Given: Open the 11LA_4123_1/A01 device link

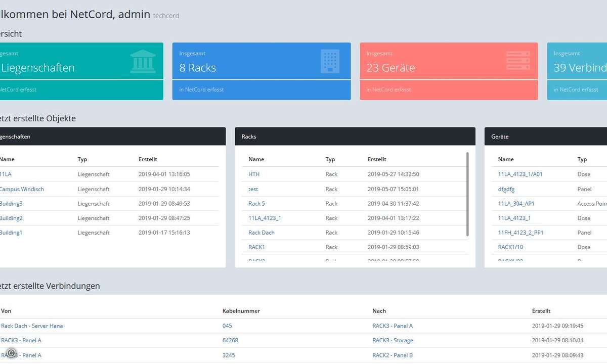Looking at the screenshot, I should point(521,174).
